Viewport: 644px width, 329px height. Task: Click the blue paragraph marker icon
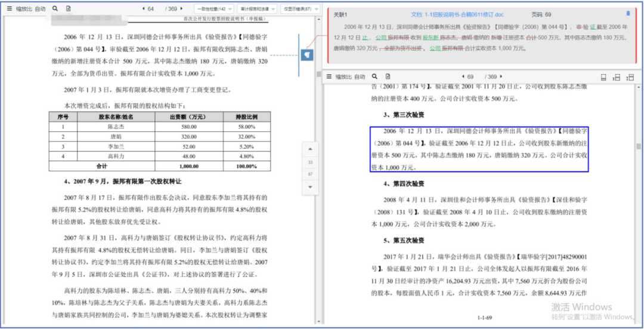pyautogui.click(x=307, y=55)
